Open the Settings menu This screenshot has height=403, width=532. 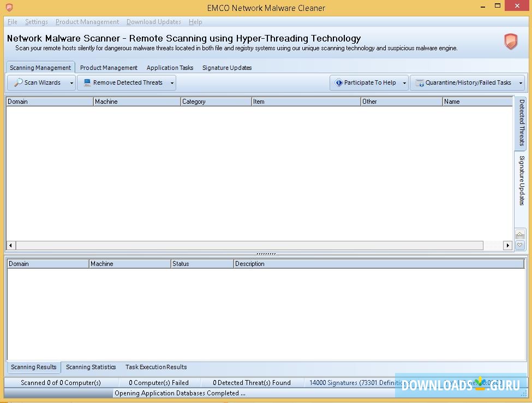[x=37, y=22]
